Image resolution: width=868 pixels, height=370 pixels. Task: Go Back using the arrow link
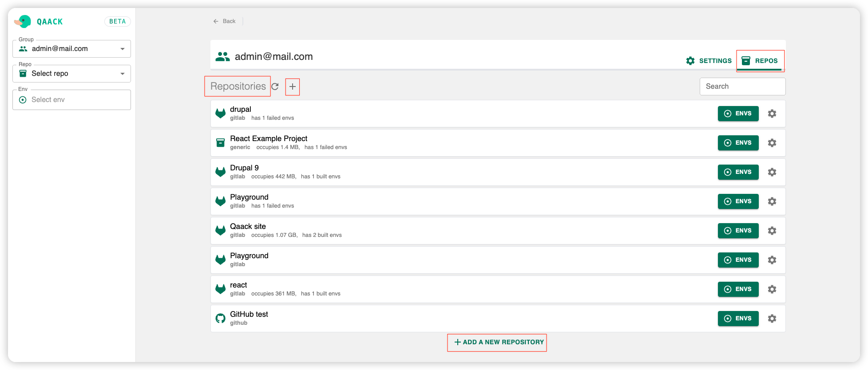pyautogui.click(x=224, y=21)
